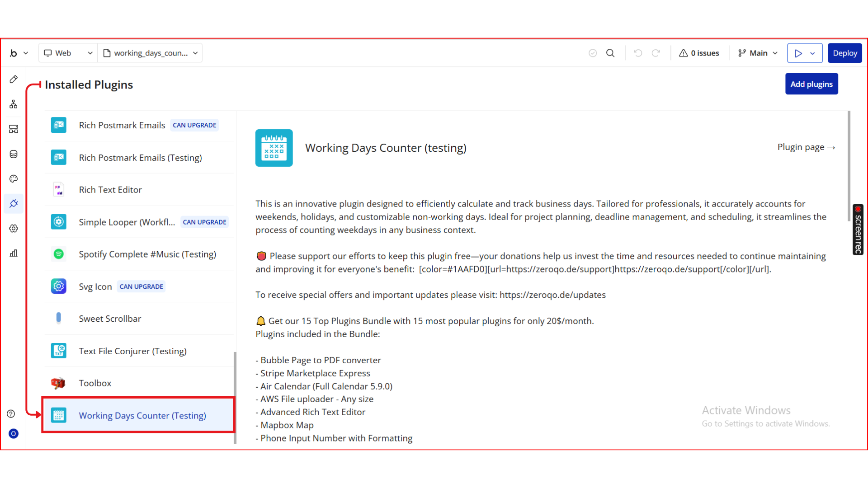Select Rich Text Editor plugin
The width and height of the screenshot is (868, 488).
coord(110,190)
